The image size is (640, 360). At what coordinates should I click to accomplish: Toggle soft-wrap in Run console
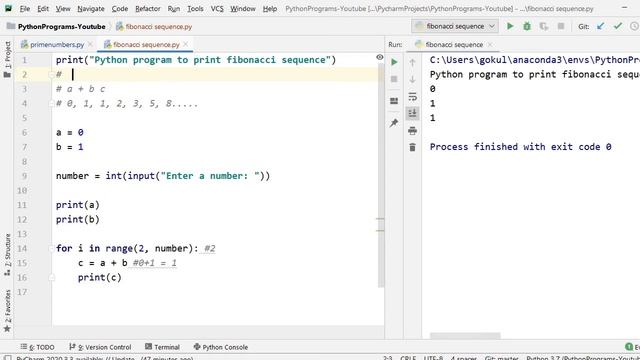[412, 97]
